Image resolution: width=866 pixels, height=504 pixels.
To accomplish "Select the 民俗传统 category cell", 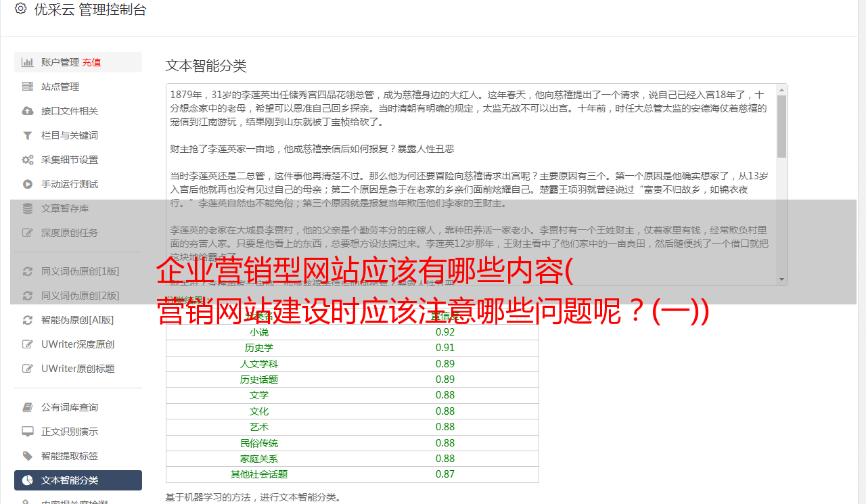I will click(x=259, y=443).
